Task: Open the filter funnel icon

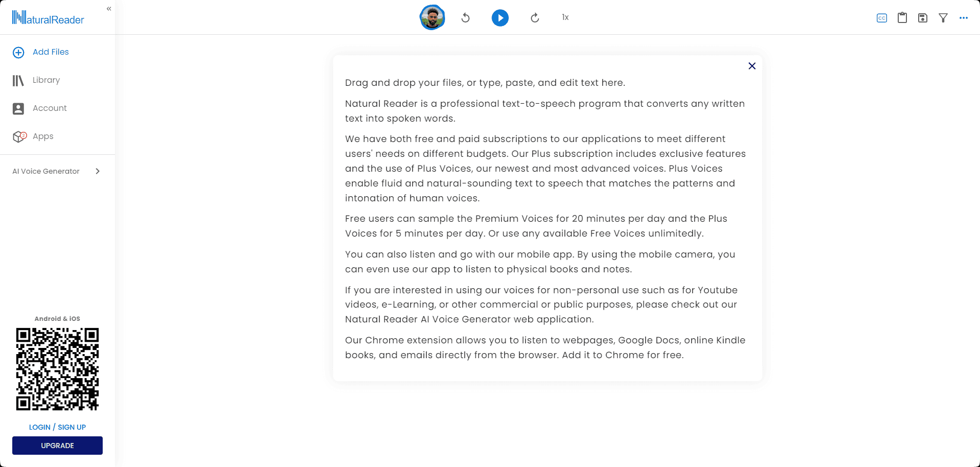Action: click(943, 18)
